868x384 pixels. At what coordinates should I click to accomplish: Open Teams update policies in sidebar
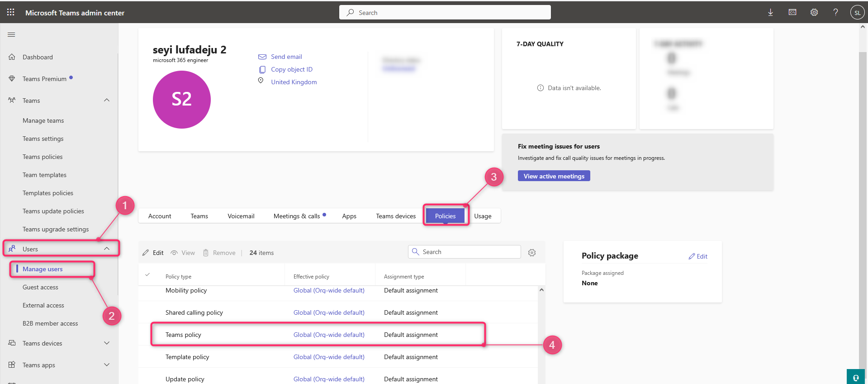(x=53, y=211)
